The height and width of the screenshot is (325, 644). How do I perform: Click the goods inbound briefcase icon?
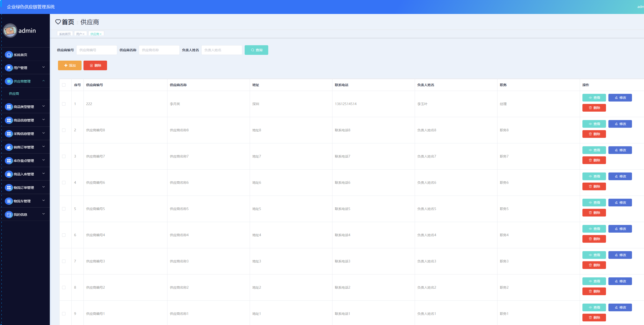click(9, 174)
